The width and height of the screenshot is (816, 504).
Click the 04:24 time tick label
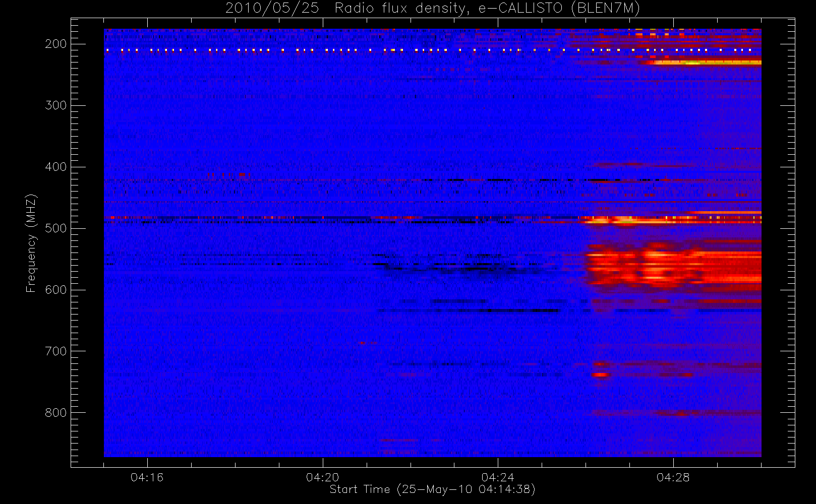click(498, 477)
